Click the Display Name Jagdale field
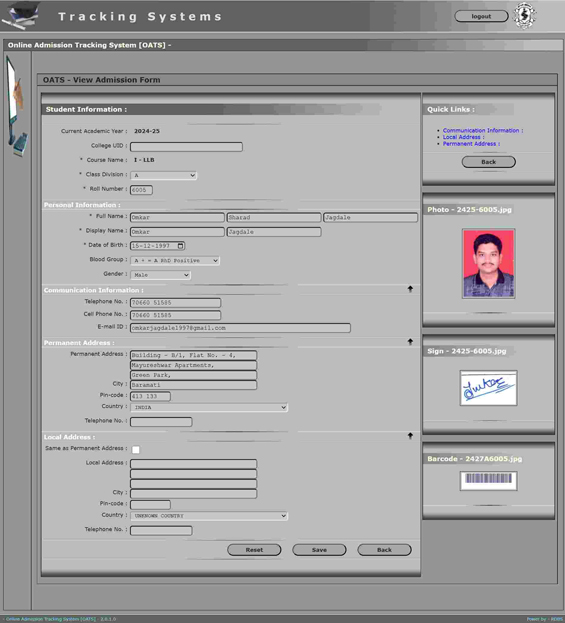This screenshot has height=623, width=565. [x=274, y=232]
